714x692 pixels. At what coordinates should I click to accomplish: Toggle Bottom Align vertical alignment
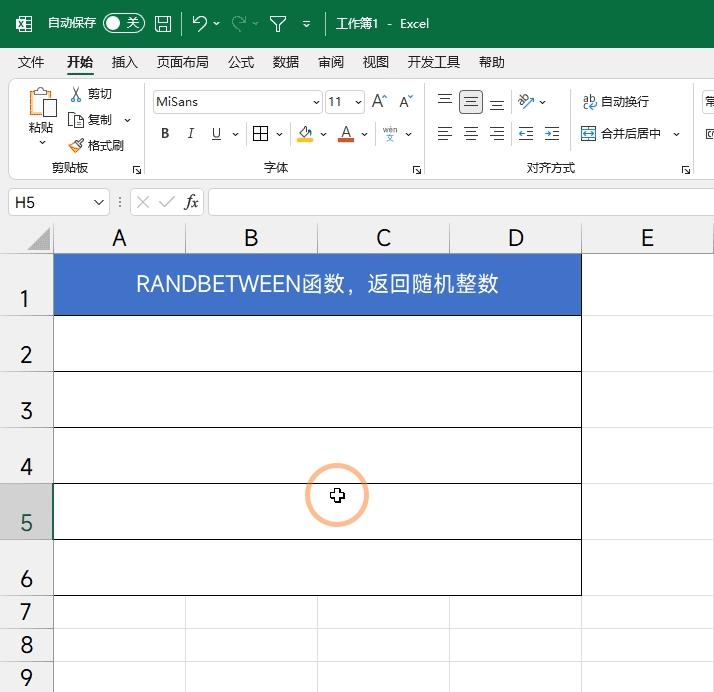497,104
